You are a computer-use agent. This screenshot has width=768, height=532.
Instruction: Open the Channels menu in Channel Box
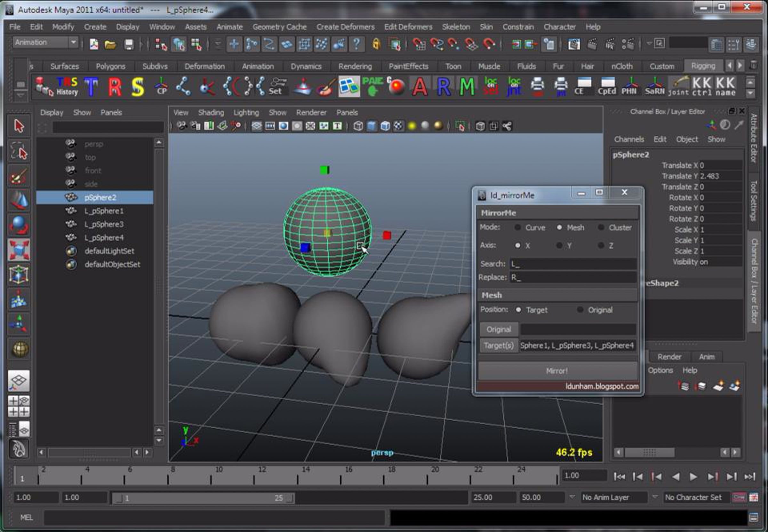(x=629, y=139)
